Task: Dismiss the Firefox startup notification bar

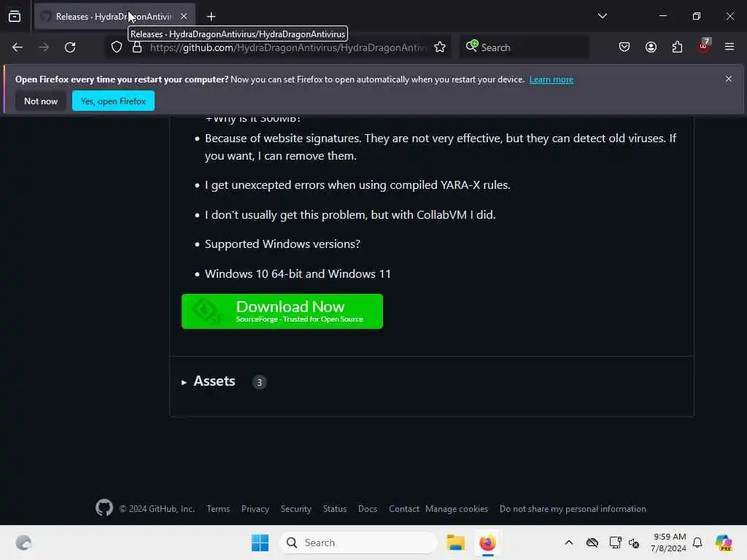Action: tap(729, 79)
